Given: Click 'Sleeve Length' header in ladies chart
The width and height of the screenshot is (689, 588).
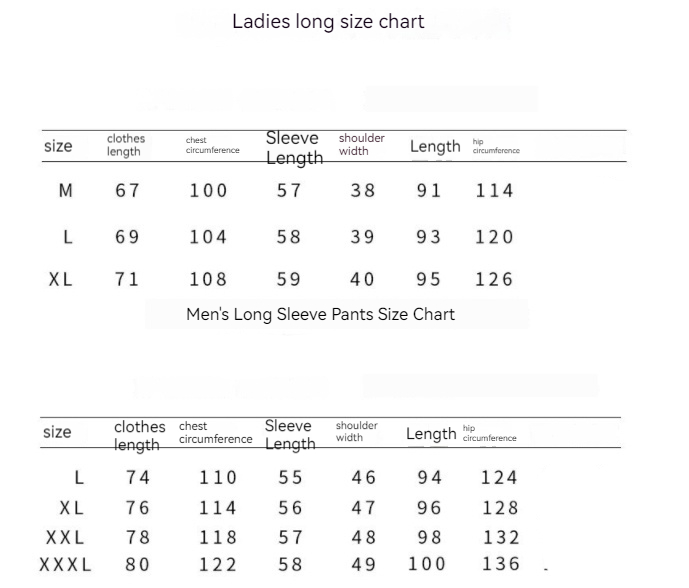Looking at the screenshot, I should (294, 148).
